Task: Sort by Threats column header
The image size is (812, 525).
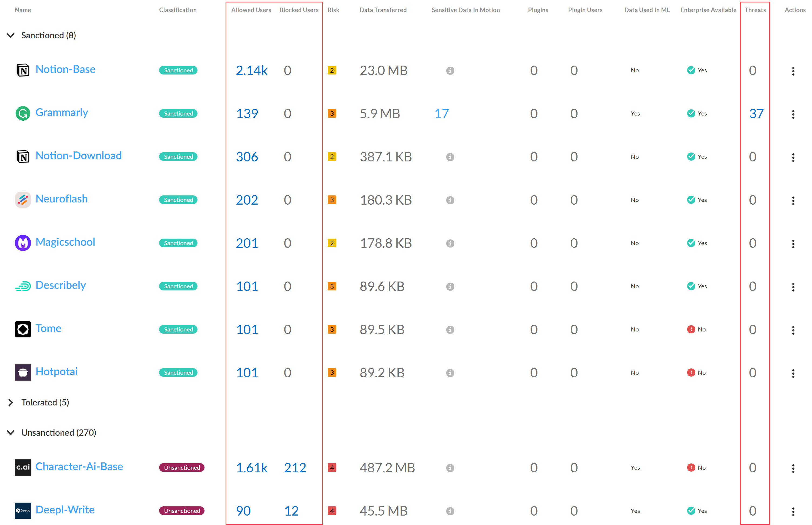Action: [755, 10]
